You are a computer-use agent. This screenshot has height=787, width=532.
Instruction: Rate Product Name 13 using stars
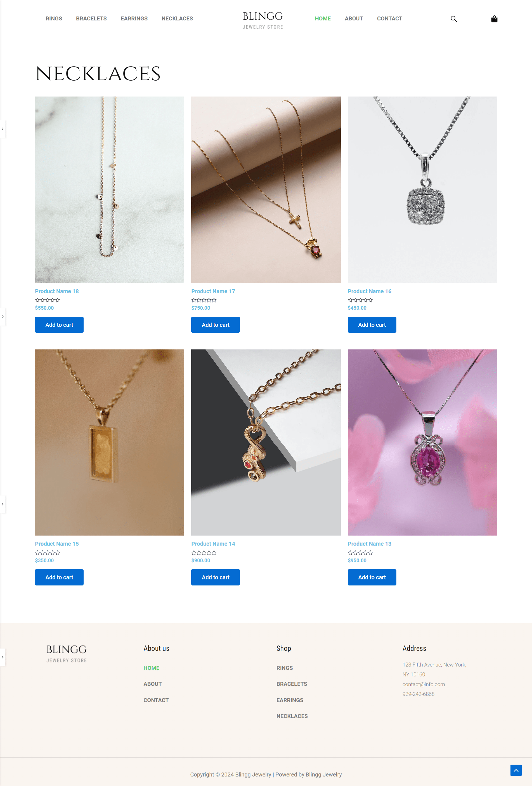360,553
